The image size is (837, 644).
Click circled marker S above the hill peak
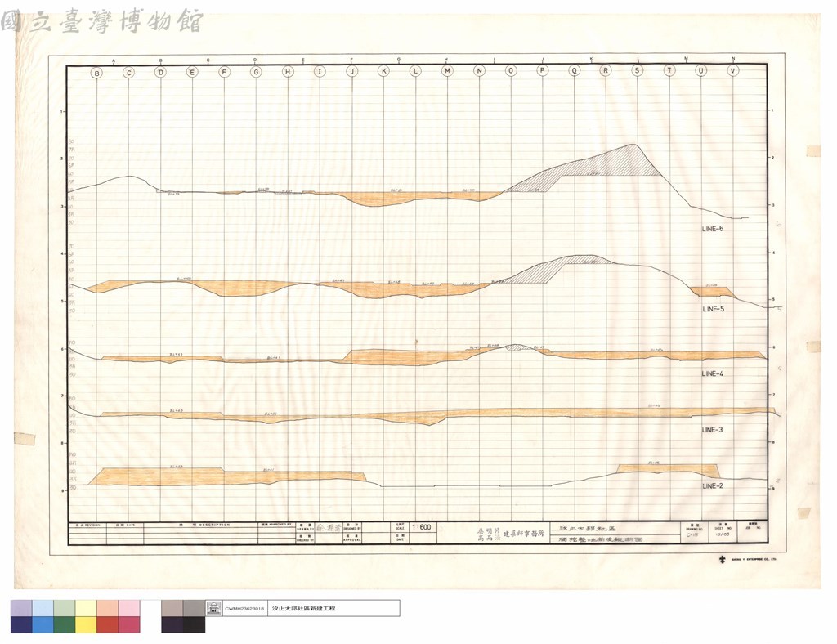pyautogui.click(x=637, y=70)
